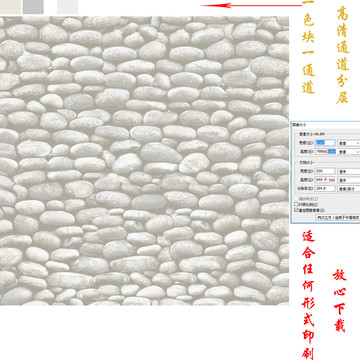Open the bicubic resample method dropdown
Viewport: 360px width, 360px height.
[338, 217]
